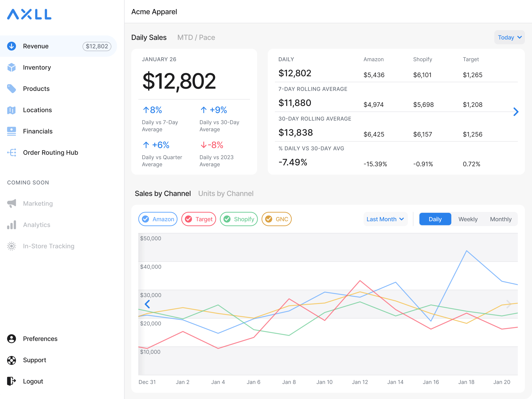Click the Marketing coming soon item

(x=58, y=204)
